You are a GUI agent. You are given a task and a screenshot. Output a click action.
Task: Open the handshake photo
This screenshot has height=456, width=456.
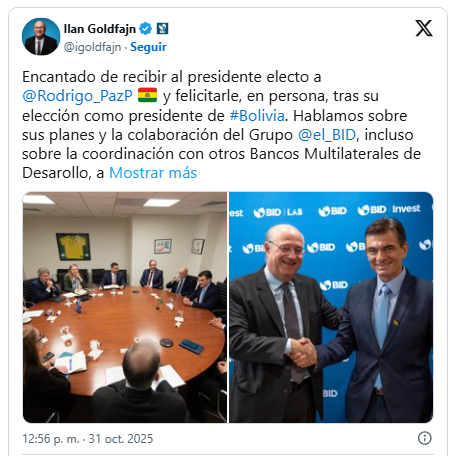click(331, 307)
